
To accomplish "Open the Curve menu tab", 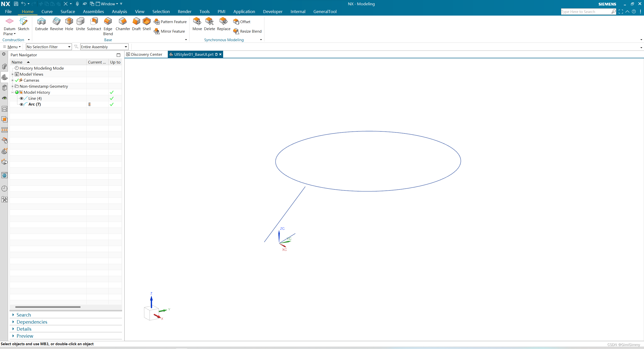I will [x=46, y=12].
